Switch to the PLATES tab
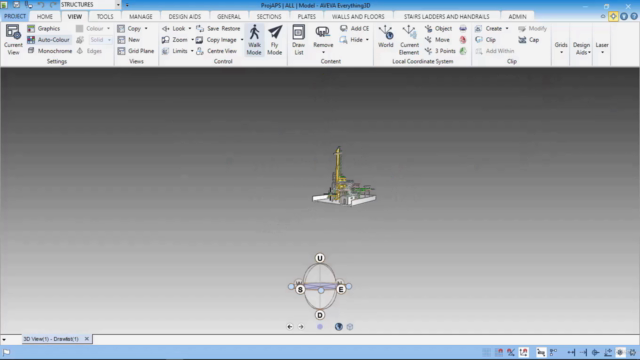The width and height of the screenshot is (640, 360). point(307,16)
